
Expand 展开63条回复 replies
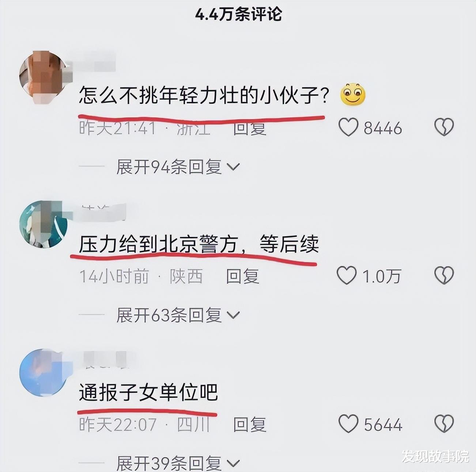(178, 315)
